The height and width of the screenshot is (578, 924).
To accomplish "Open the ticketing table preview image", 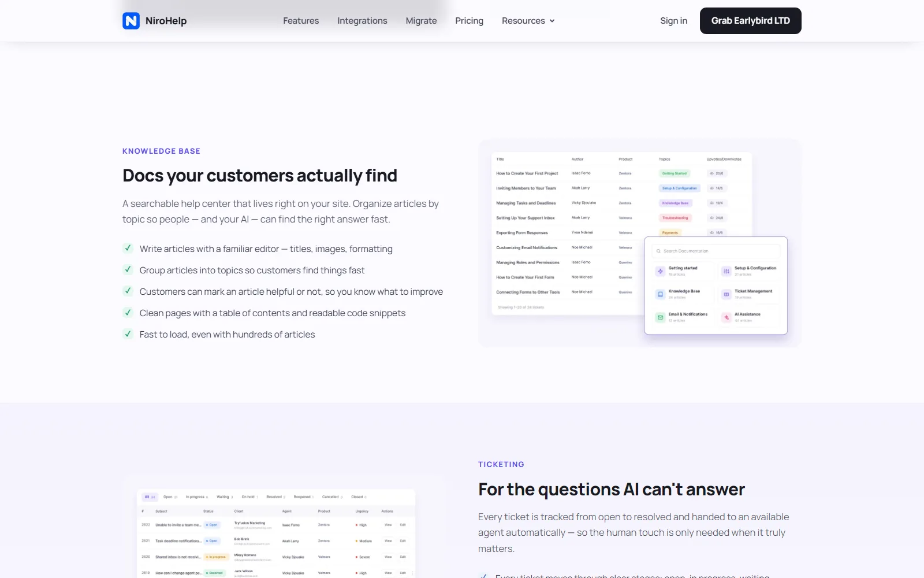I will 283,526.
